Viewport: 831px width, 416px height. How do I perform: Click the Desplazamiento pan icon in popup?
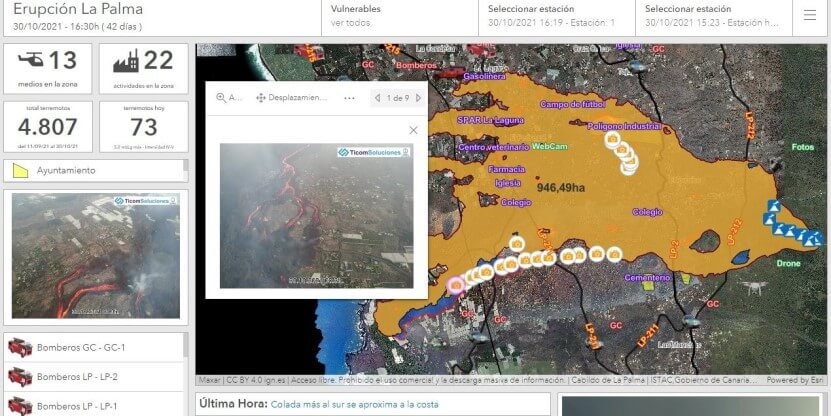pyautogui.click(x=262, y=98)
